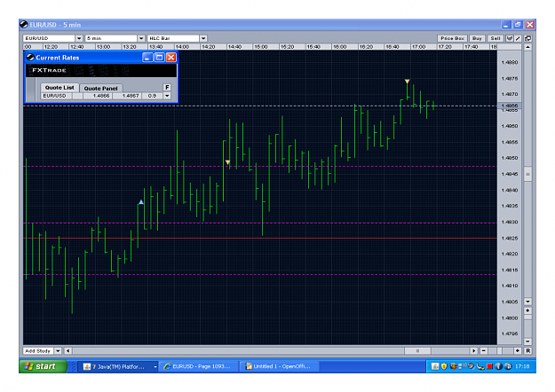Click orange down-triangle marker near 17:00
Image resolution: width=555 pixels, height=392 pixels.
coord(407,82)
